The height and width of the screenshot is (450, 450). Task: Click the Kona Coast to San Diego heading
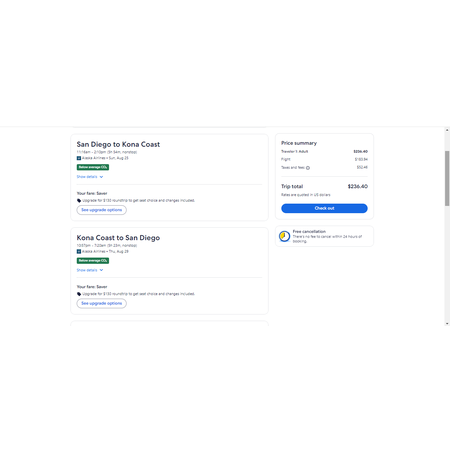coord(118,238)
